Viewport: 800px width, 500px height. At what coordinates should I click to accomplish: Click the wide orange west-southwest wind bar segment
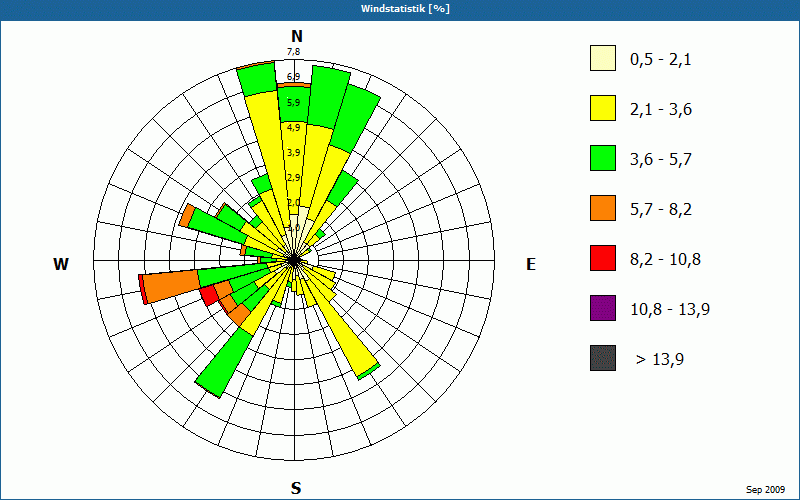[x=171, y=286]
